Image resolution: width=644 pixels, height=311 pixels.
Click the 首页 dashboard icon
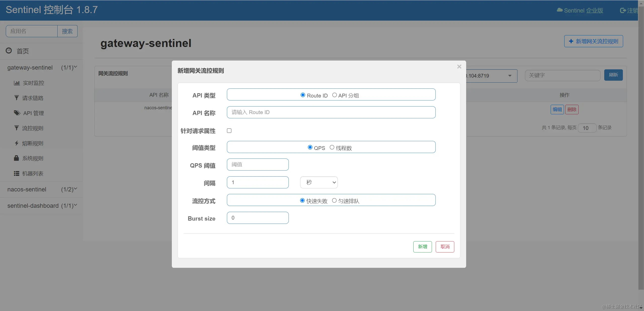[9, 51]
